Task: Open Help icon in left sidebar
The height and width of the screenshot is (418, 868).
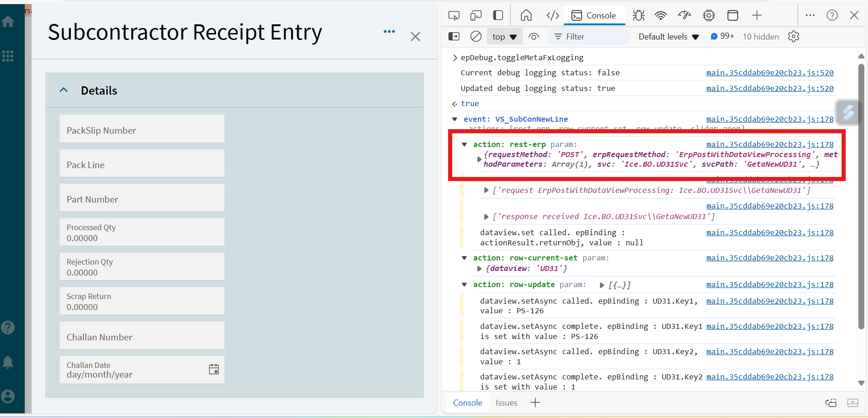Action: [8, 328]
